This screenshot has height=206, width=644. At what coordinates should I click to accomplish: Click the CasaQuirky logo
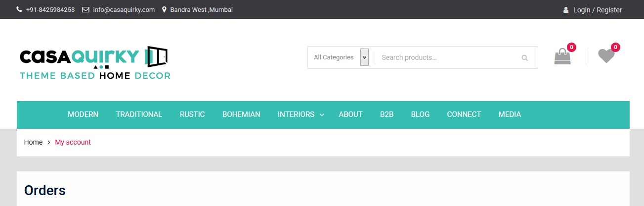(x=95, y=63)
